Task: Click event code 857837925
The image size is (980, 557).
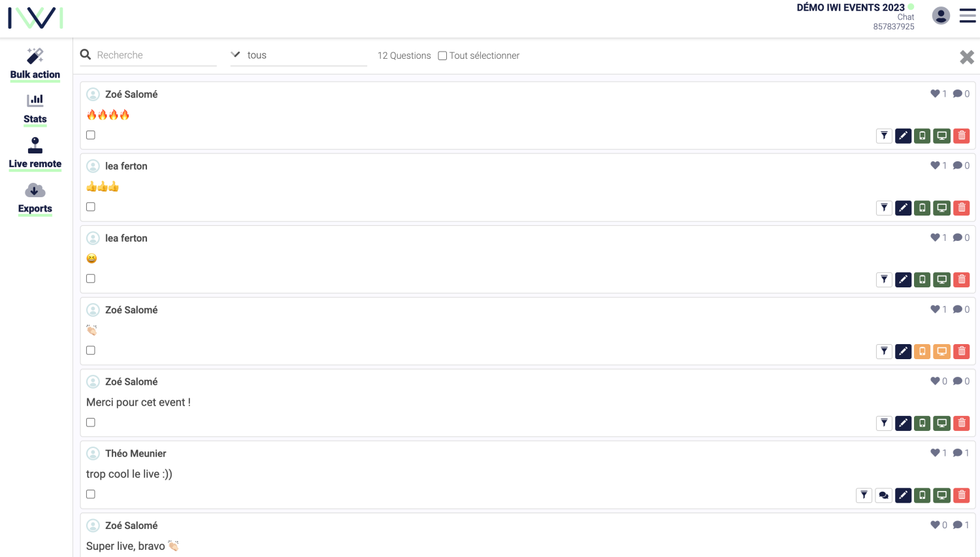Action: (x=894, y=27)
